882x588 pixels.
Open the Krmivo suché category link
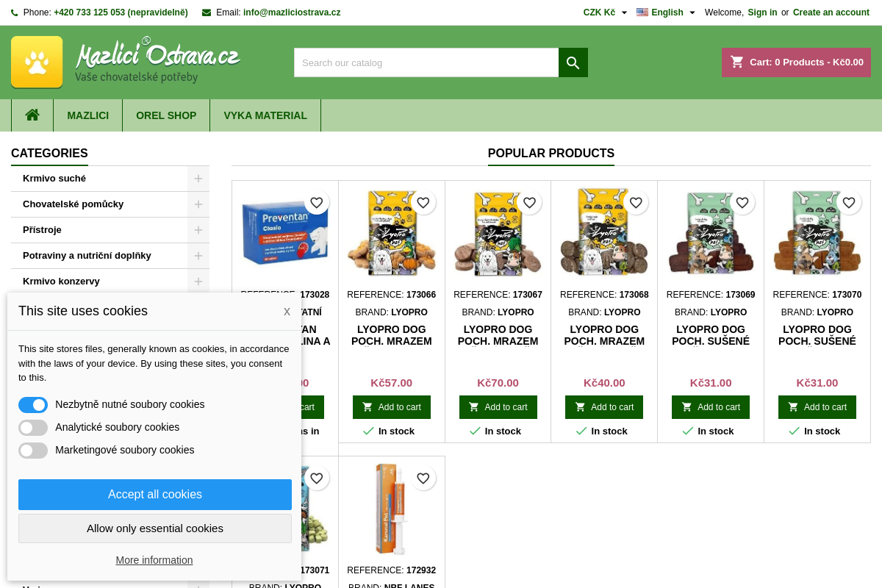click(x=54, y=179)
